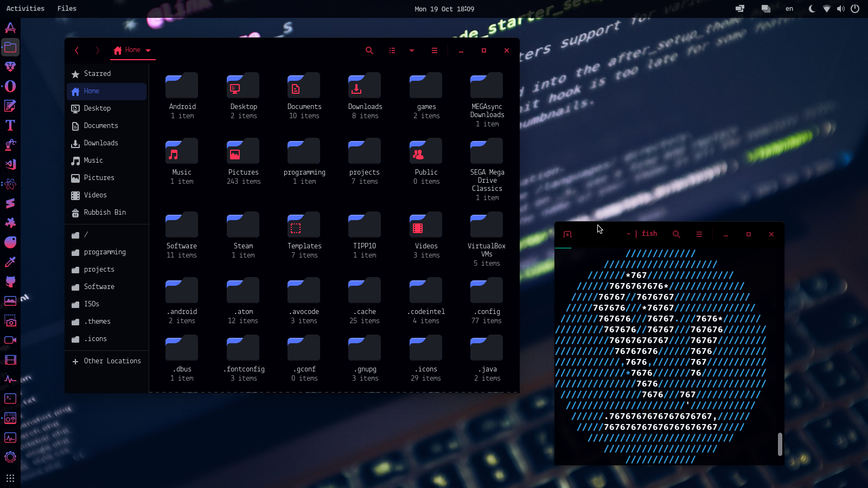Open the Pictures folder with 243 items
868x488 pixels.
tap(243, 151)
